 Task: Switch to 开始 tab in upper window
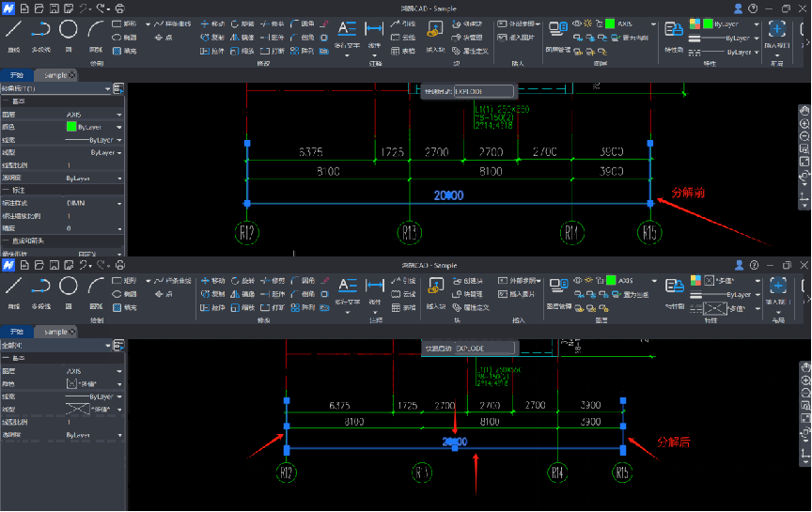pyautogui.click(x=17, y=74)
